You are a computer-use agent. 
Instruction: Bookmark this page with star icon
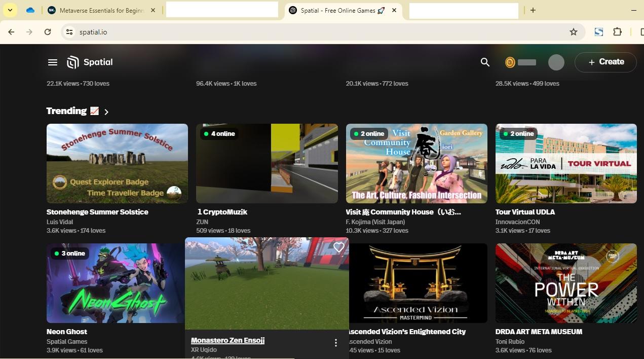click(x=574, y=32)
